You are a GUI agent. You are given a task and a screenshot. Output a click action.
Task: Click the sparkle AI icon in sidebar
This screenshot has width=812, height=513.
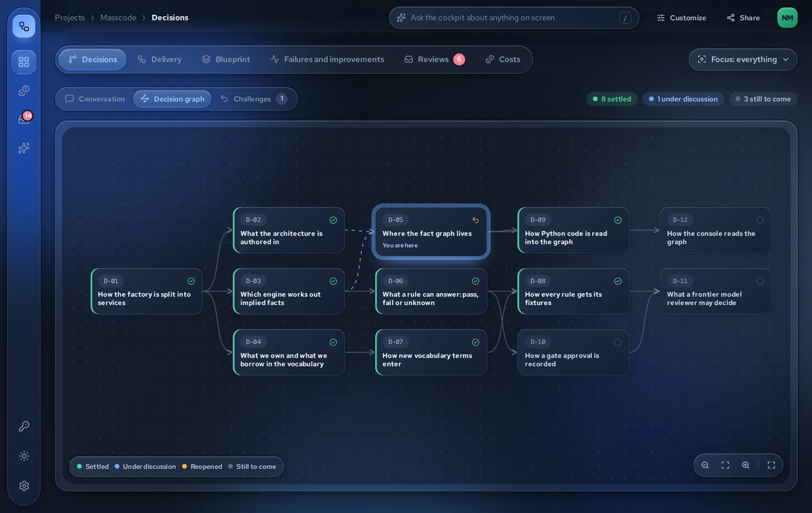(x=24, y=148)
